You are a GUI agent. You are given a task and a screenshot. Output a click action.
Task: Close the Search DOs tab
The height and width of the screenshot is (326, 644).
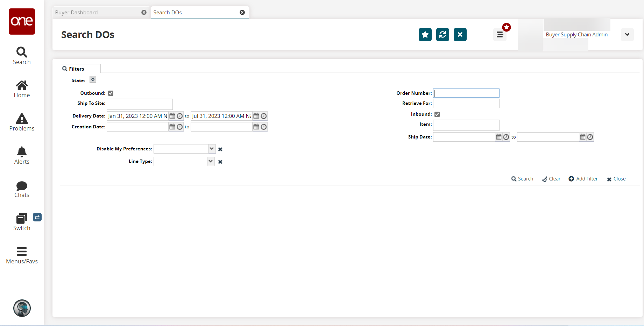(242, 13)
